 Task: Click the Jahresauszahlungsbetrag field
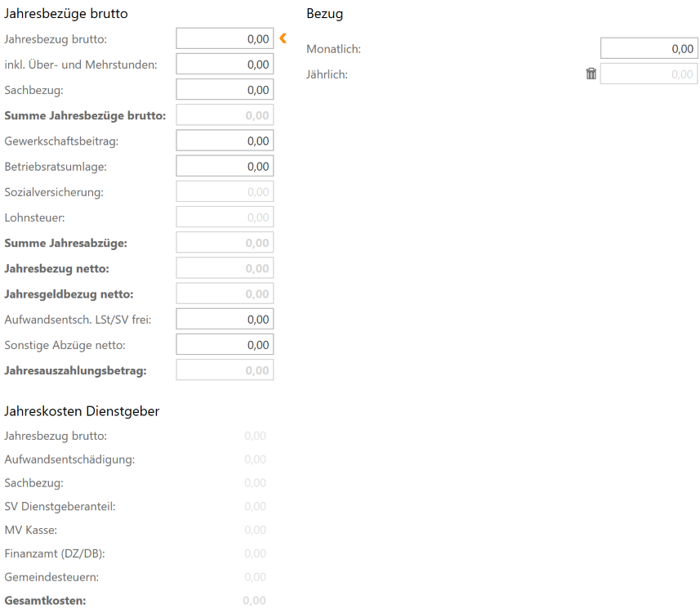coord(225,370)
